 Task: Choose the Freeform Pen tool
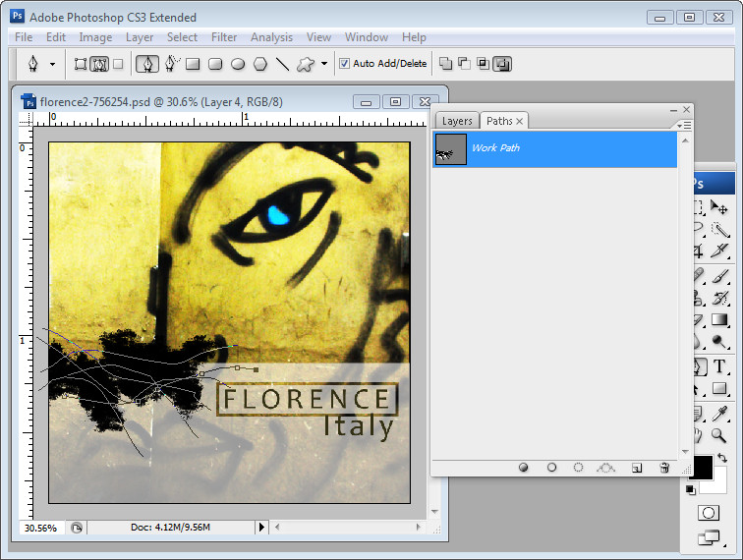172,64
